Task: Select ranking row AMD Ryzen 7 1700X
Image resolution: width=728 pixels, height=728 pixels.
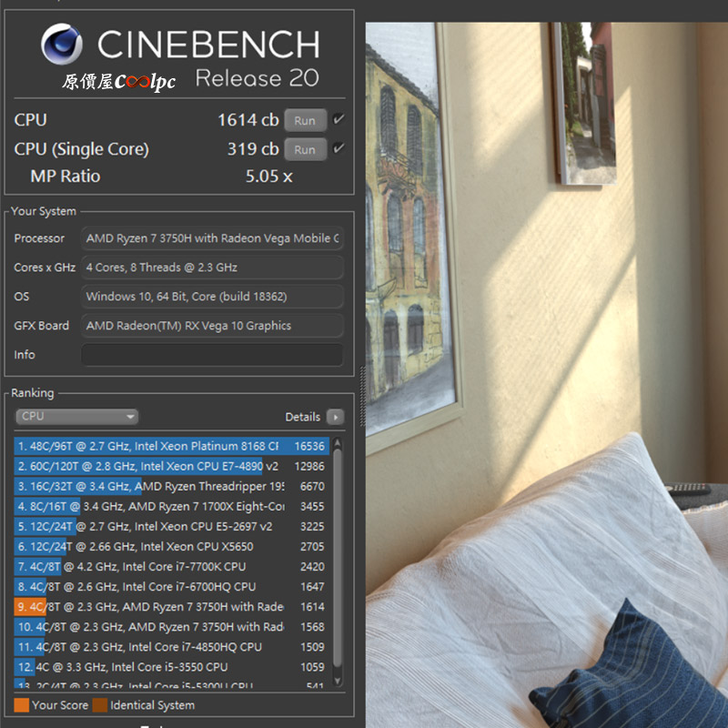Action: pyautogui.click(x=171, y=506)
